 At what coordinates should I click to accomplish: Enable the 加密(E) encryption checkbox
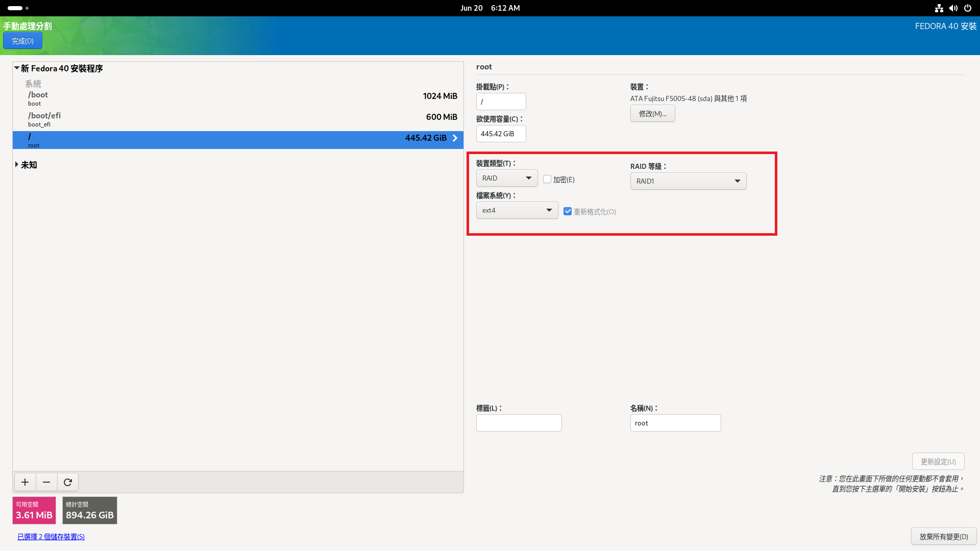point(547,179)
